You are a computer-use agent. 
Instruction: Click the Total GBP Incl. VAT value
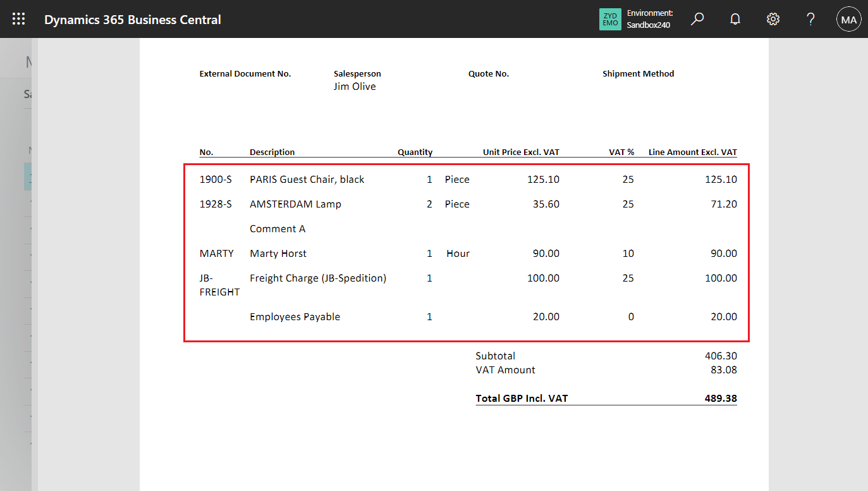click(720, 398)
